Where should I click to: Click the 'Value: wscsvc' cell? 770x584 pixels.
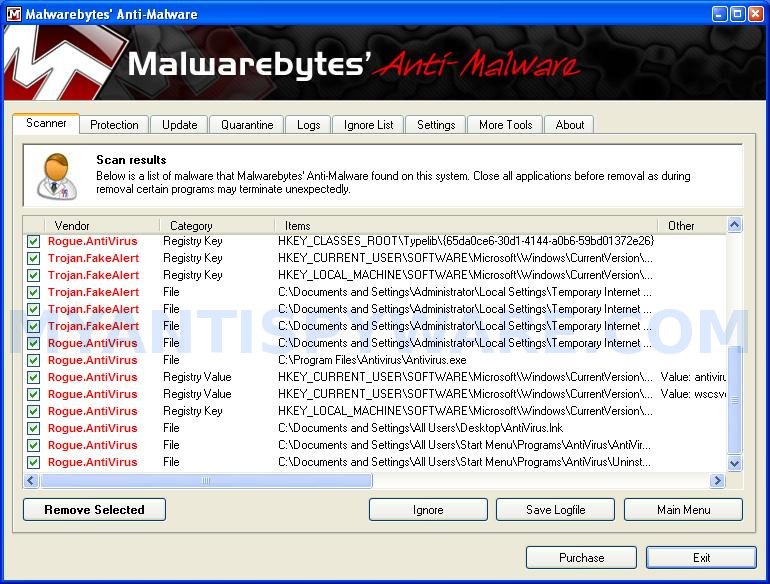[693, 394]
